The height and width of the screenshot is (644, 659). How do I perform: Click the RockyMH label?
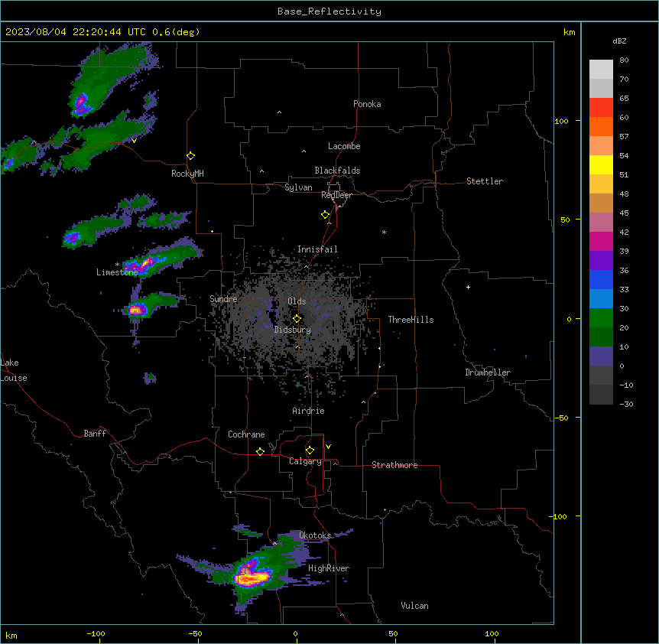click(187, 174)
